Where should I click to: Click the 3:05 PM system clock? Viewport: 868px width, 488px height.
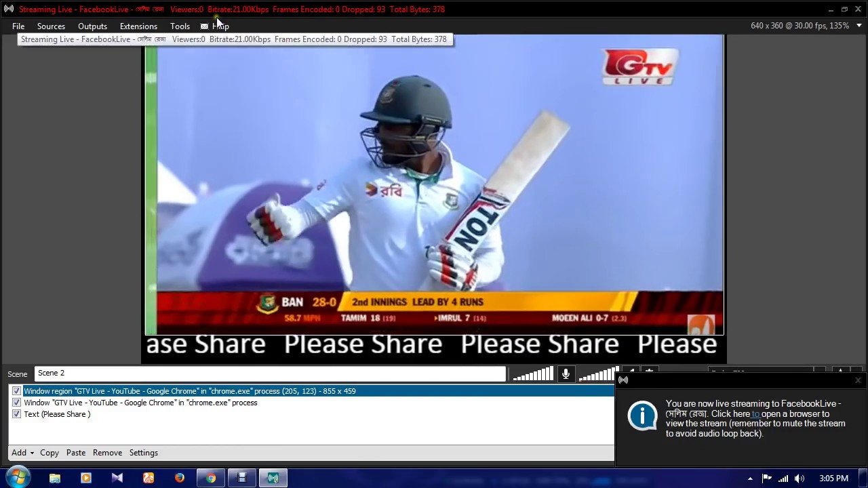coord(833,479)
